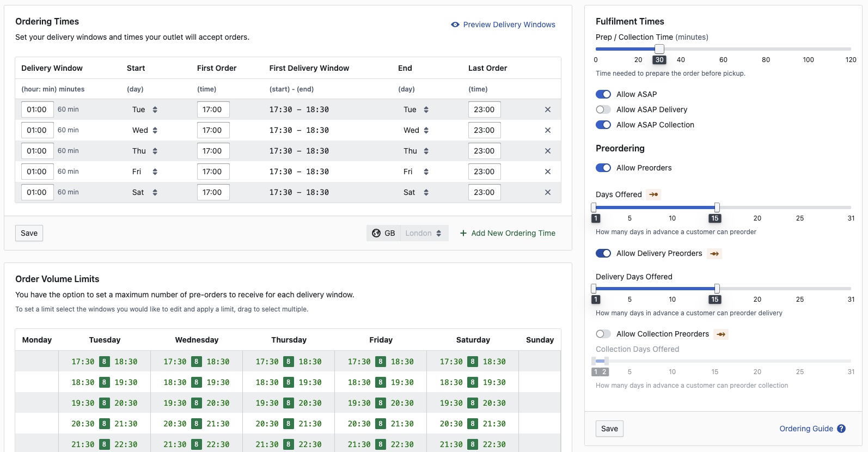Delete the Thursday ordering time row

point(548,151)
